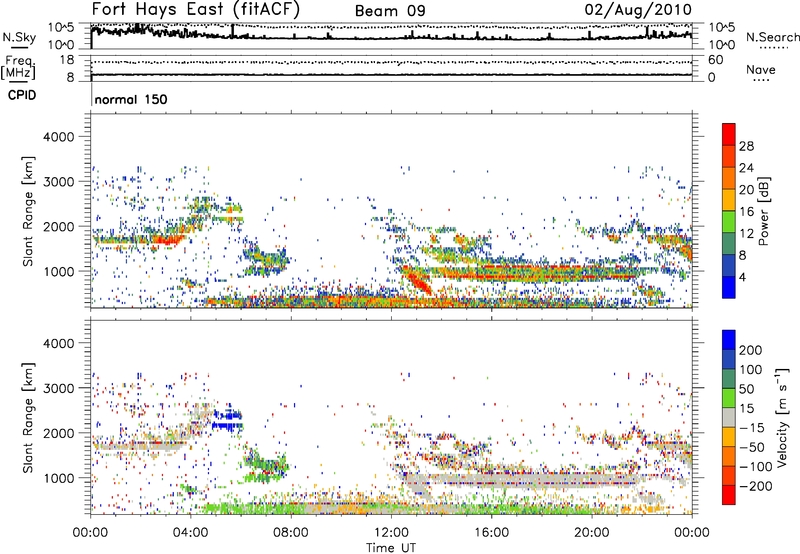Click the blue bottom of the power colorbar
The height and width of the screenshot is (554, 800).
point(729,287)
